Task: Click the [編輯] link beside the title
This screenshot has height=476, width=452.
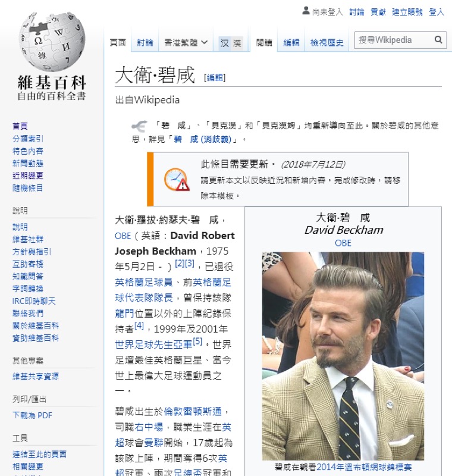Action: pos(215,78)
